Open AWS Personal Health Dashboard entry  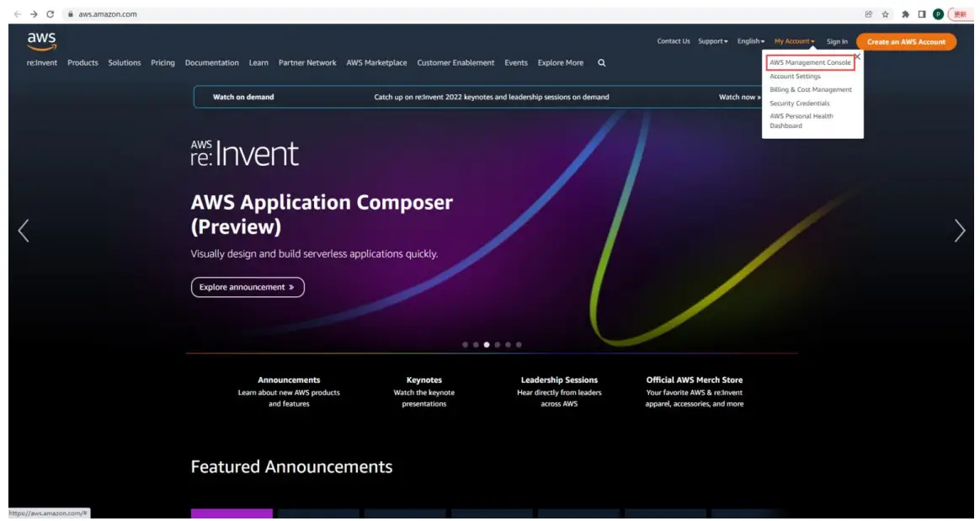tap(802, 121)
